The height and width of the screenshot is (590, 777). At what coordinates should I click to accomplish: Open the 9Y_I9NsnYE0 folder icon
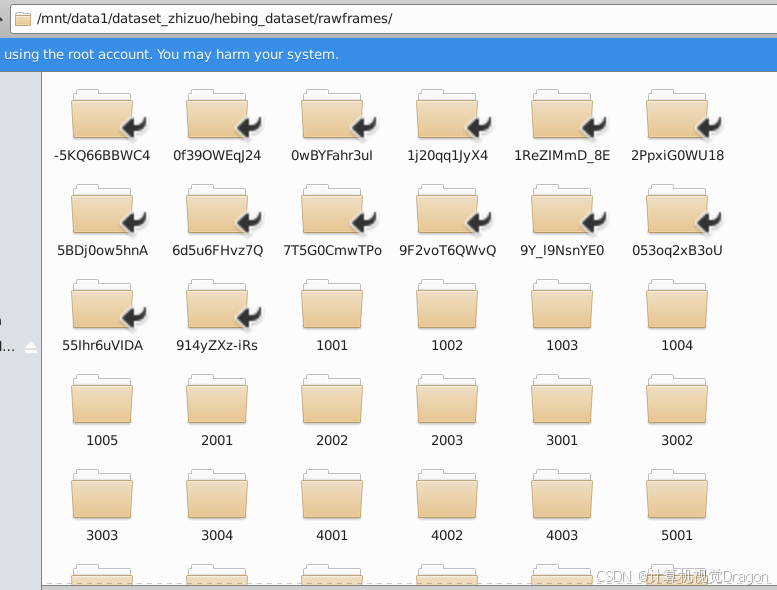pos(562,209)
